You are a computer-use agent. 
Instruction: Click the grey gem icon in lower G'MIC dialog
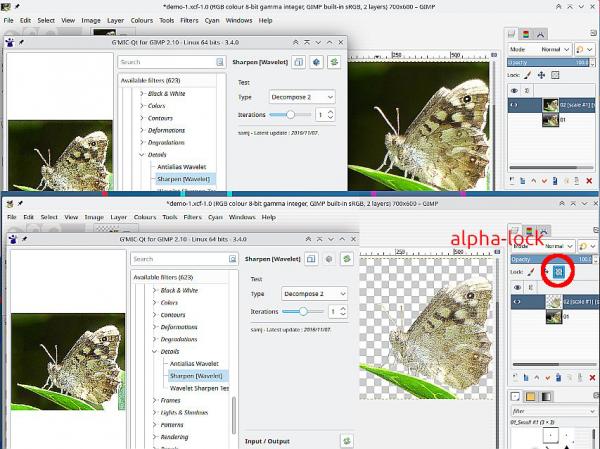tap(329, 259)
